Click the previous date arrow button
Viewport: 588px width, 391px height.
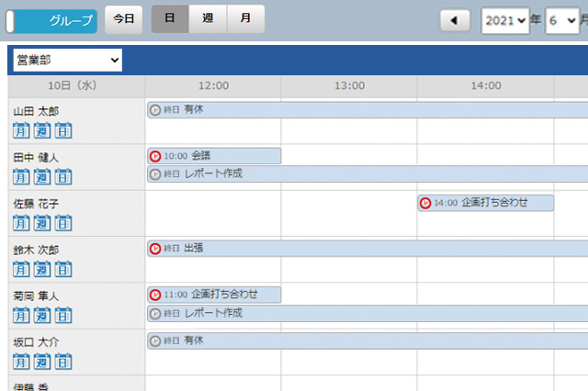click(x=455, y=20)
